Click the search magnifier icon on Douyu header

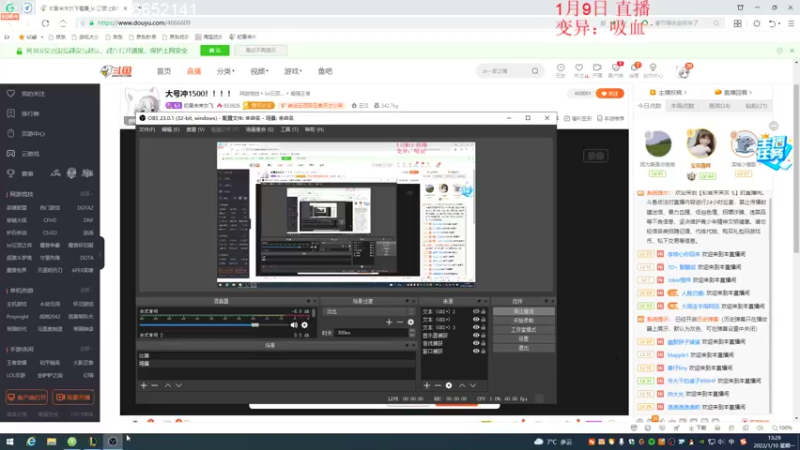coord(535,71)
